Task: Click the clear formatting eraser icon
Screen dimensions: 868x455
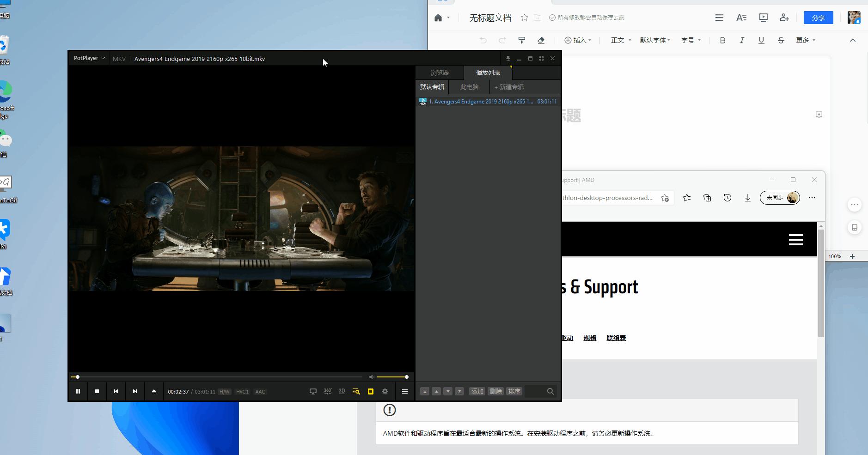Action: point(541,40)
